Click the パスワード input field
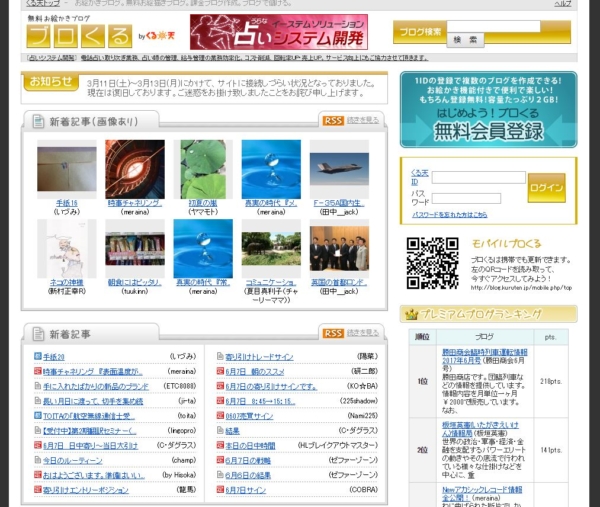 pos(478,196)
